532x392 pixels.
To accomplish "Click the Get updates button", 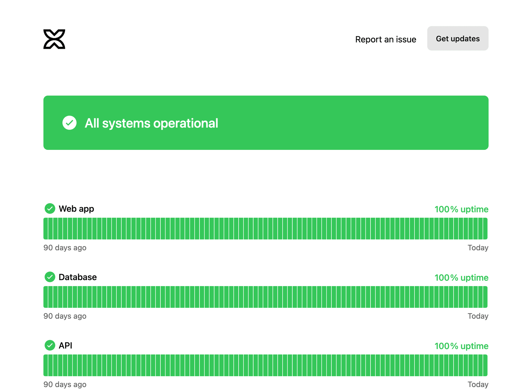I will tap(458, 39).
